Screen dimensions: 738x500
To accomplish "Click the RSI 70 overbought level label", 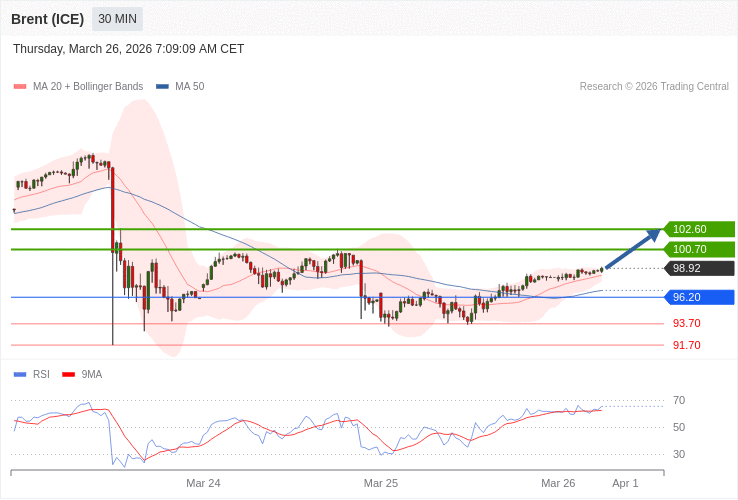I will [x=679, y=400].
